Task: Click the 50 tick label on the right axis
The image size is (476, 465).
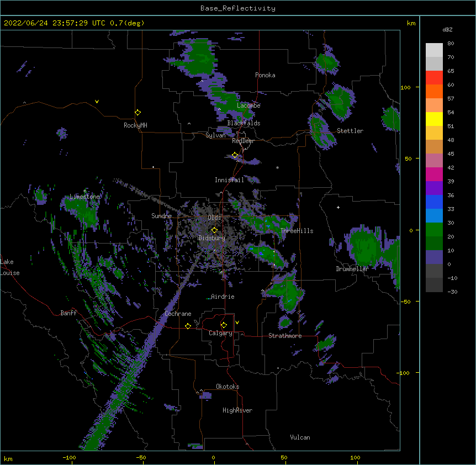Action: tap(408, 158)
